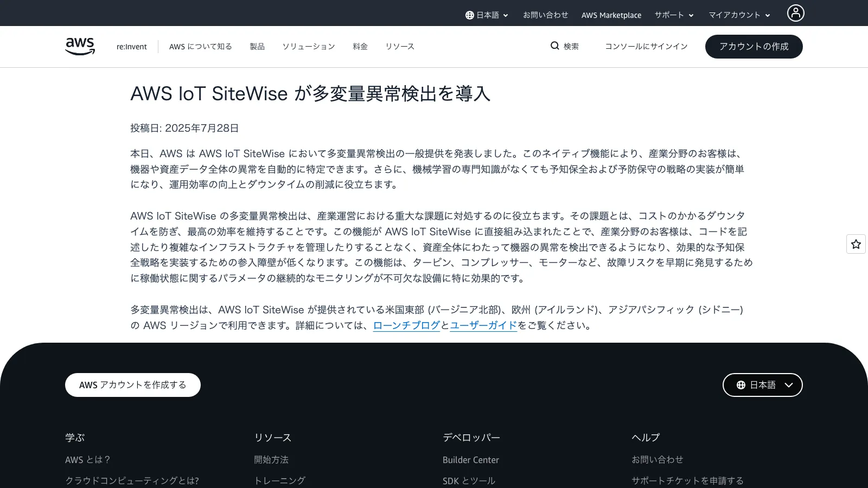Click the 検索 search label
This screenshot has width=868, height=488.
571,47
